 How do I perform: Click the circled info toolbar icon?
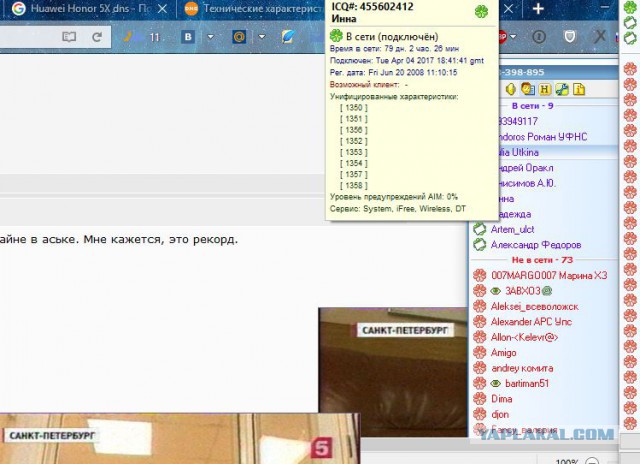click(x=539, y=37)
